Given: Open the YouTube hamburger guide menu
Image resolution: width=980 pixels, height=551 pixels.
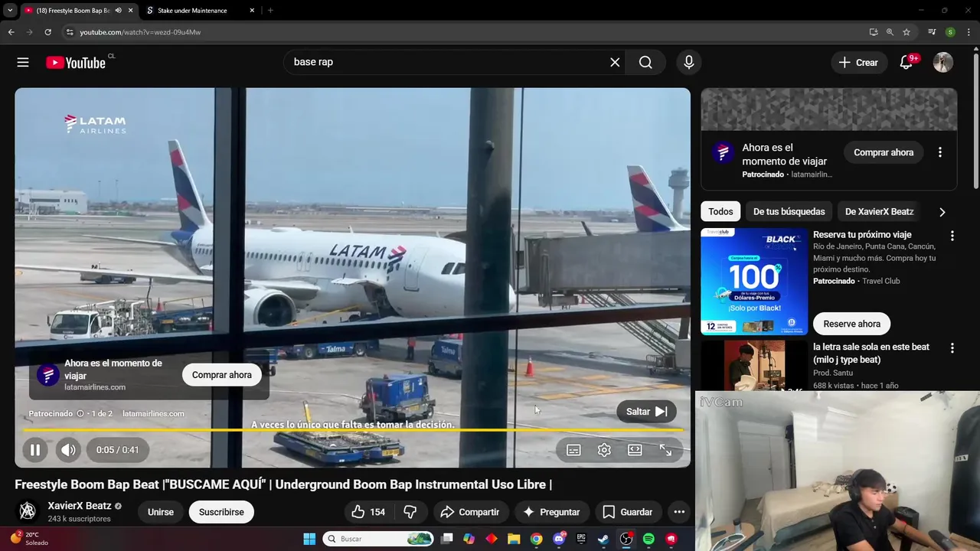Looking at the screenshot, I should pos(23,63).
